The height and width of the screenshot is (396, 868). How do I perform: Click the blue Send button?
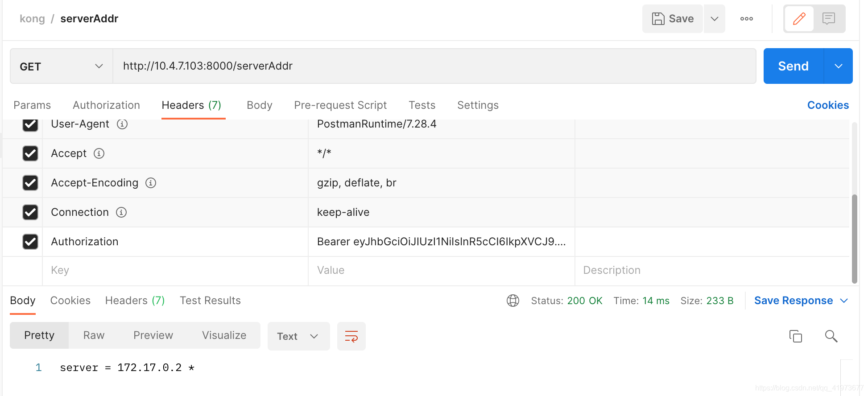(x=793, y=66)
